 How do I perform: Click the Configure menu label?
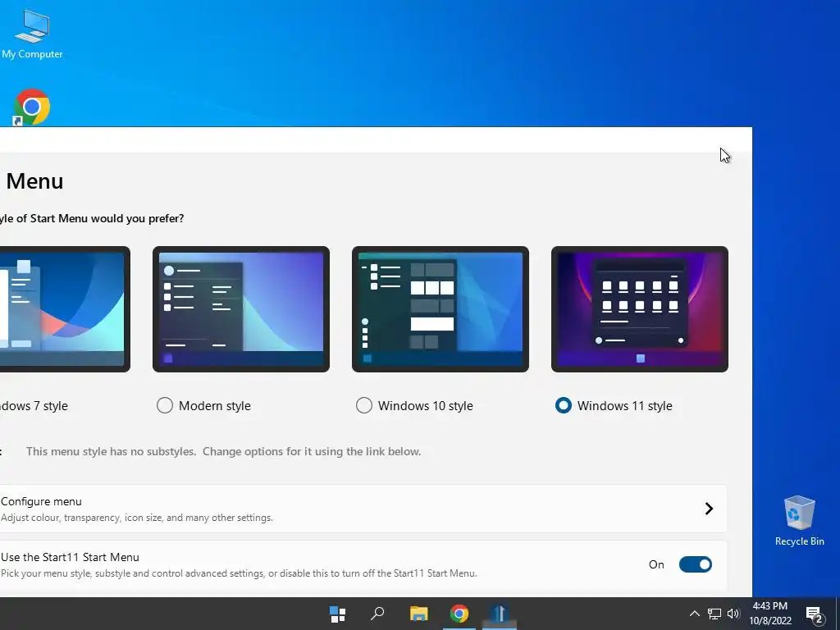click(41, 501)
